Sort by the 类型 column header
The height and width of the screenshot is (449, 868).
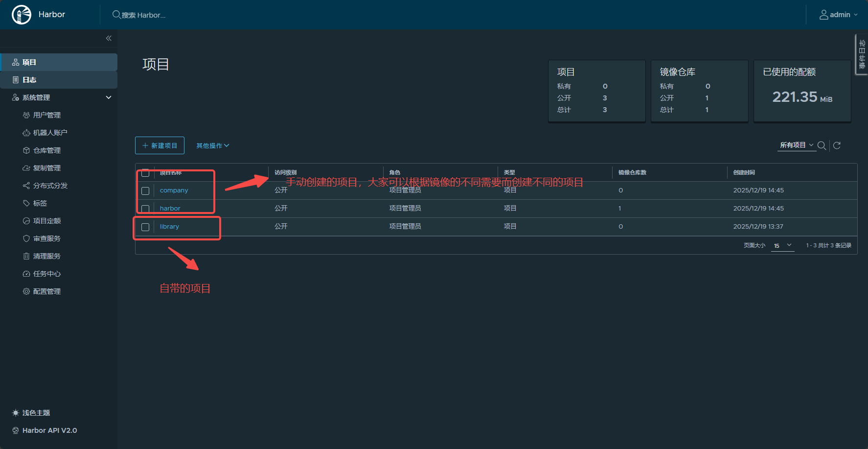(509, 172)
